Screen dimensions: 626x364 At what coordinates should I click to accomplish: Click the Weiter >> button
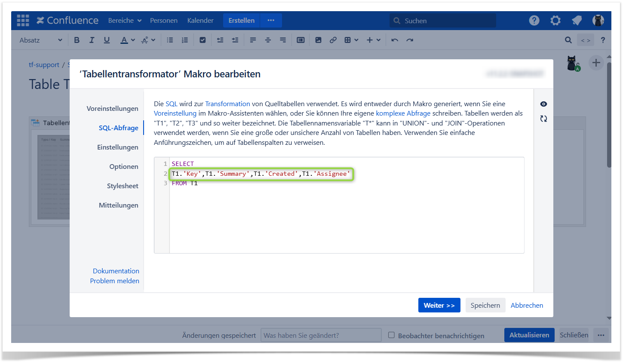coord(439,305)
